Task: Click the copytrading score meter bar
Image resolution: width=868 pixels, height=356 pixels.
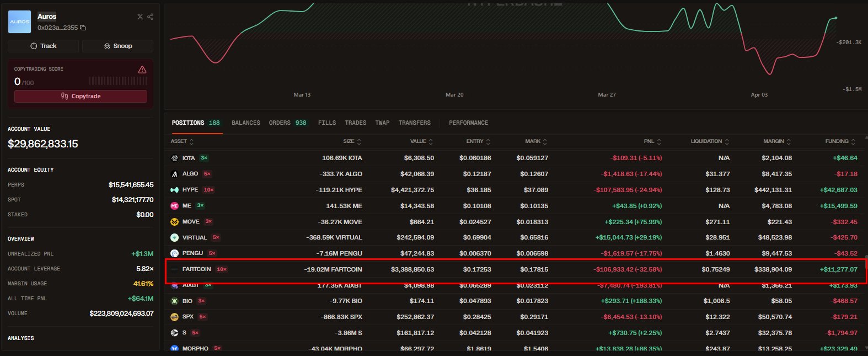Action: tap(118, 81)
